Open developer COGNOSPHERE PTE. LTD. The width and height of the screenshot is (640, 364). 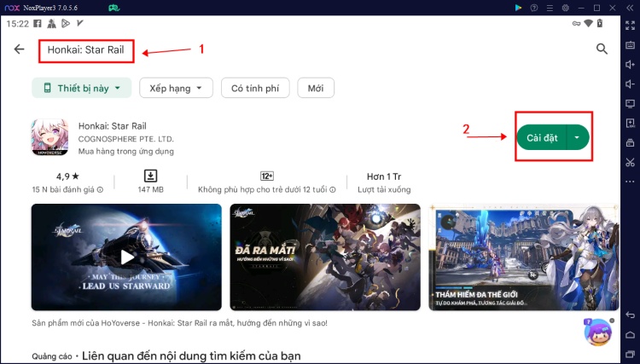[x=125, y=139]
